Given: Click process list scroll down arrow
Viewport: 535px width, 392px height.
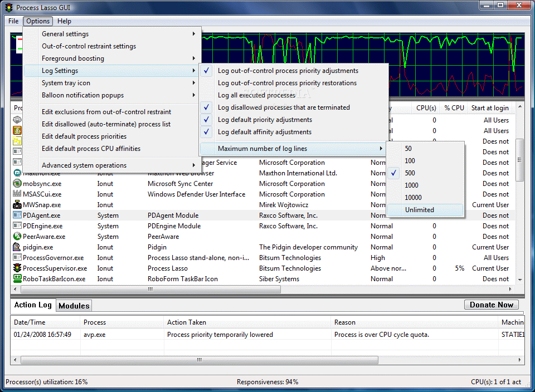Looking at the screenshot, I should coord(519,280).
